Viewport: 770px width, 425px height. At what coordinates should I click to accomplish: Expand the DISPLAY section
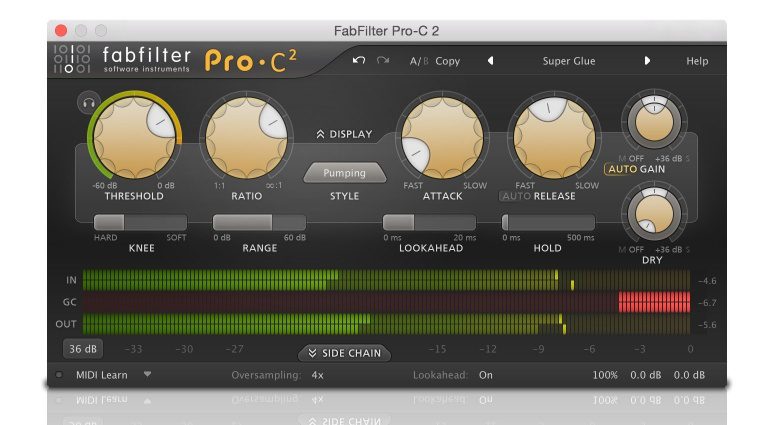[x=344, y=134]
